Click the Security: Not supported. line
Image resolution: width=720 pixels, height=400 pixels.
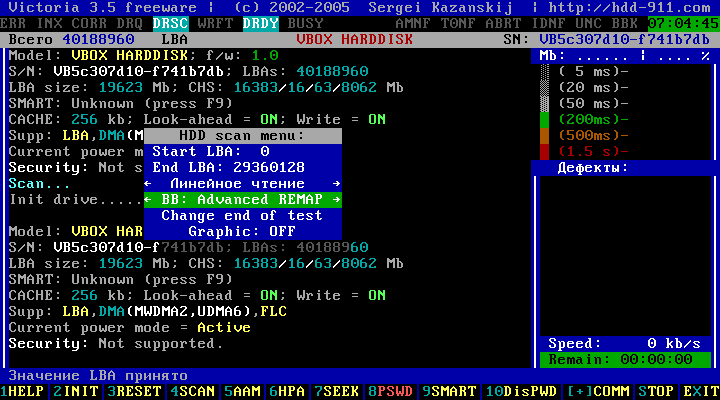[x=116, y=344]
